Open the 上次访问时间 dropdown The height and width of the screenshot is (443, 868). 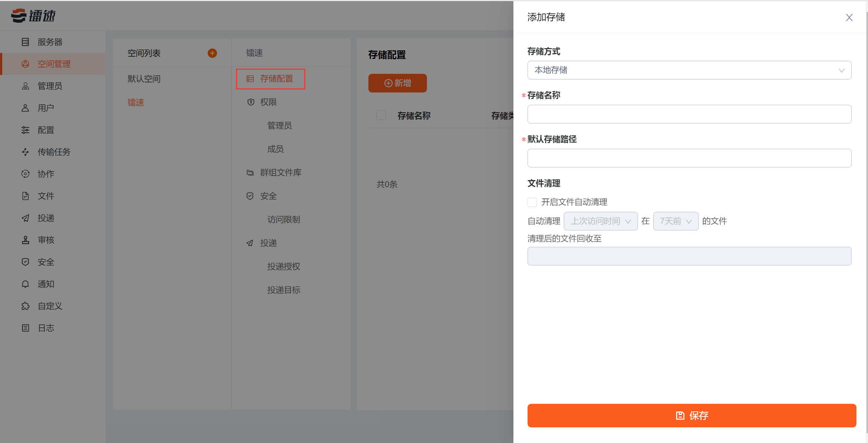point(601,221)
